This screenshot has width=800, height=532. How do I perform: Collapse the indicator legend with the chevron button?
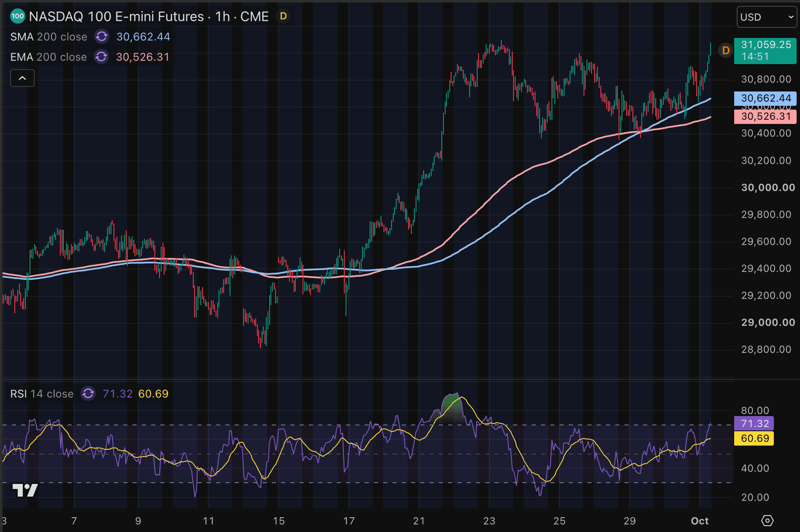click(x=22, y=78)
